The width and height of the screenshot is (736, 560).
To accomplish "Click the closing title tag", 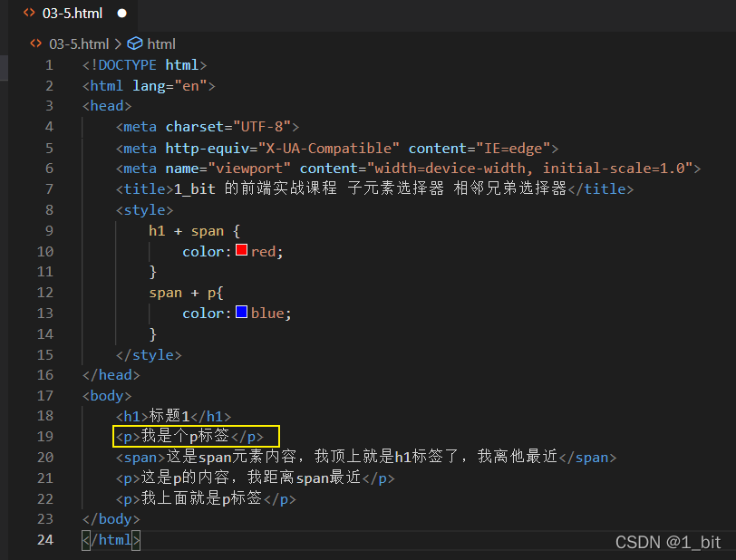I will [x=601, y=189].
